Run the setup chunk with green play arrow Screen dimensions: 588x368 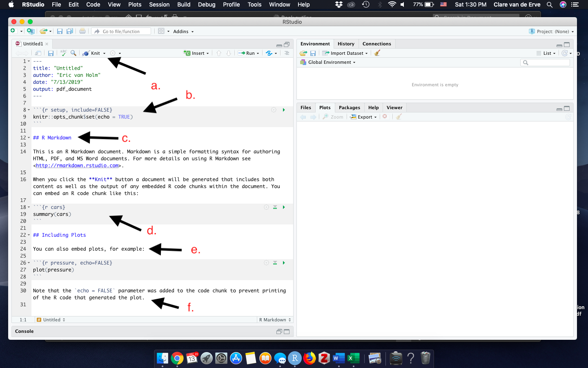click(x=284, y=110)
